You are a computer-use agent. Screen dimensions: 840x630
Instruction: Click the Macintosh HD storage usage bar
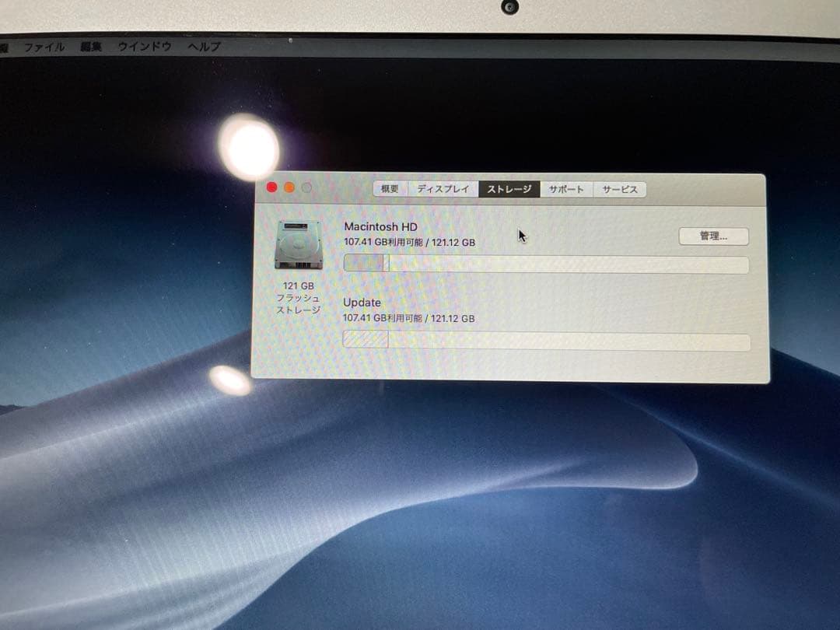coord(544,264)
